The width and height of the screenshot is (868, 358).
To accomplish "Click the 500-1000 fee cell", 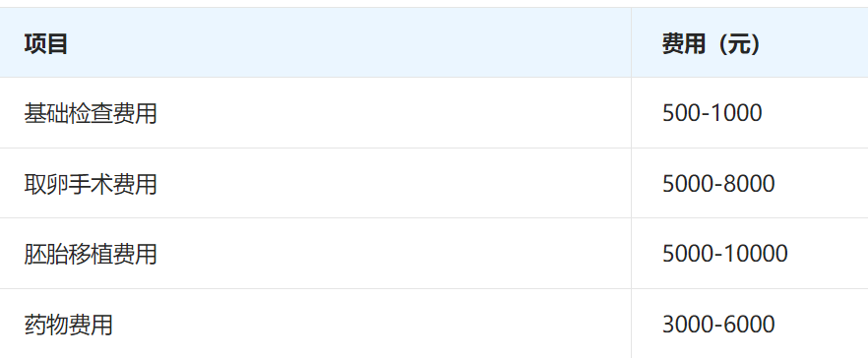I will [x=750, y=113].
